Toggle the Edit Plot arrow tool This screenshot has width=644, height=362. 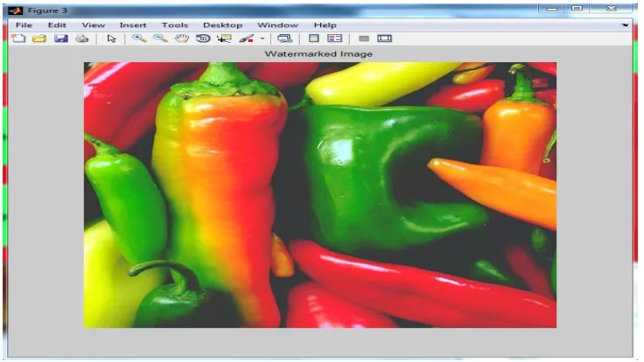coord(111,38)
